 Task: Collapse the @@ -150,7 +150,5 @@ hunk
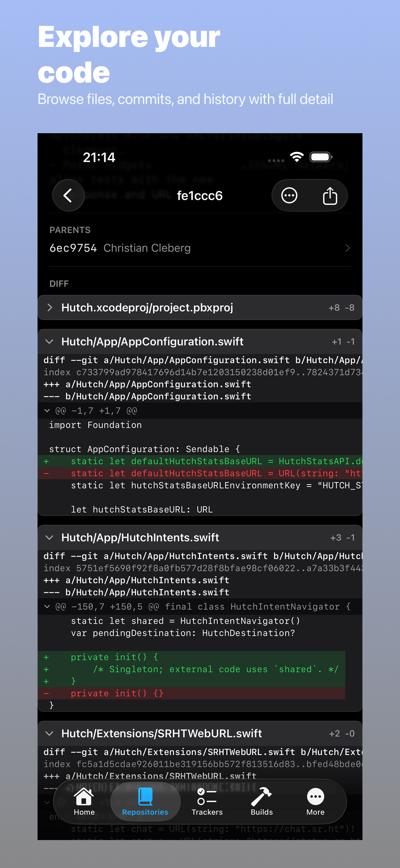point(200,607)
